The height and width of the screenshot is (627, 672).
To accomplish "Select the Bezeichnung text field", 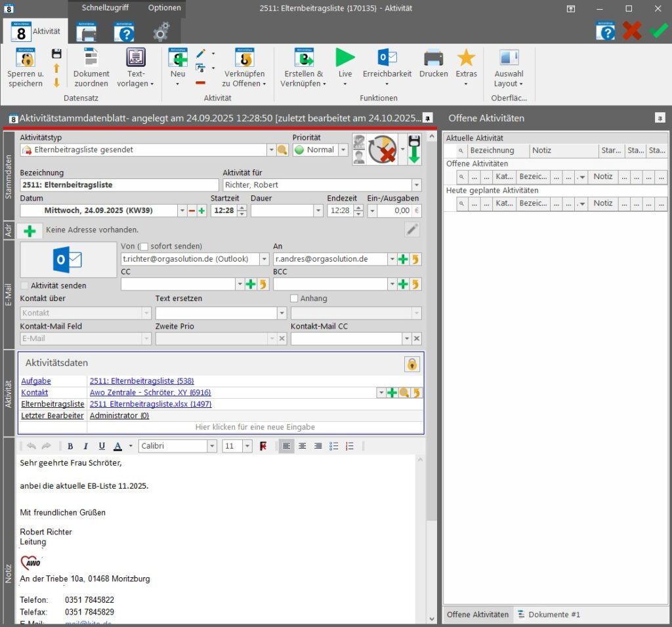I will click(119, 185).
